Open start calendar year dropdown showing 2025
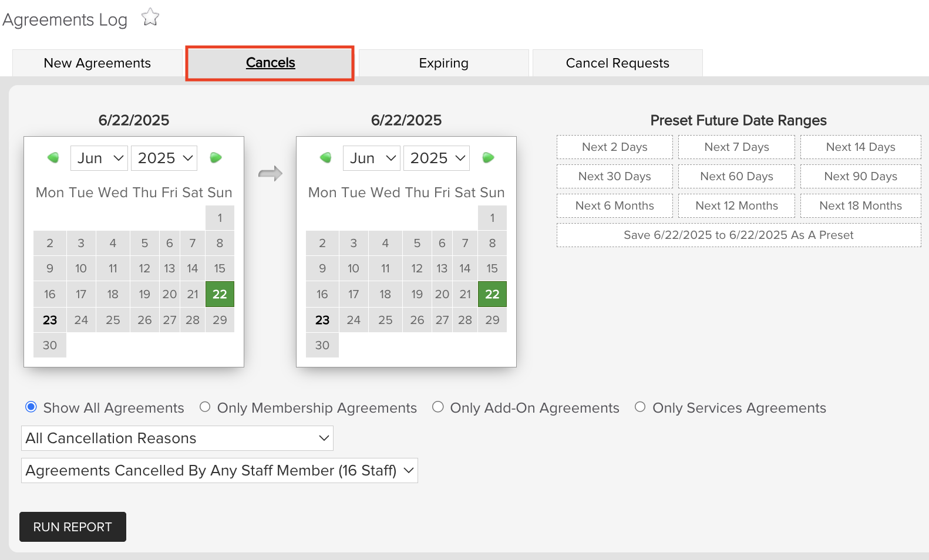This screenshot has width=929, height=560. [164, 158]
